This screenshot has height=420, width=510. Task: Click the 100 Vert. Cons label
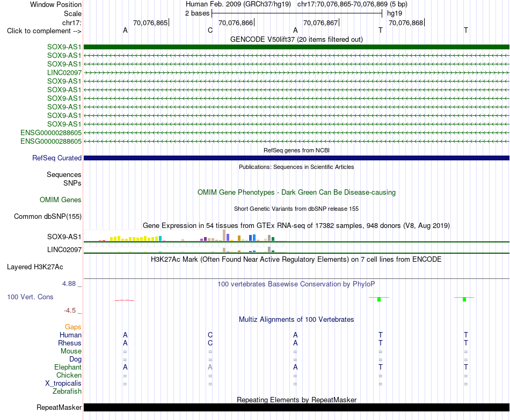click(x=30, y=297)
